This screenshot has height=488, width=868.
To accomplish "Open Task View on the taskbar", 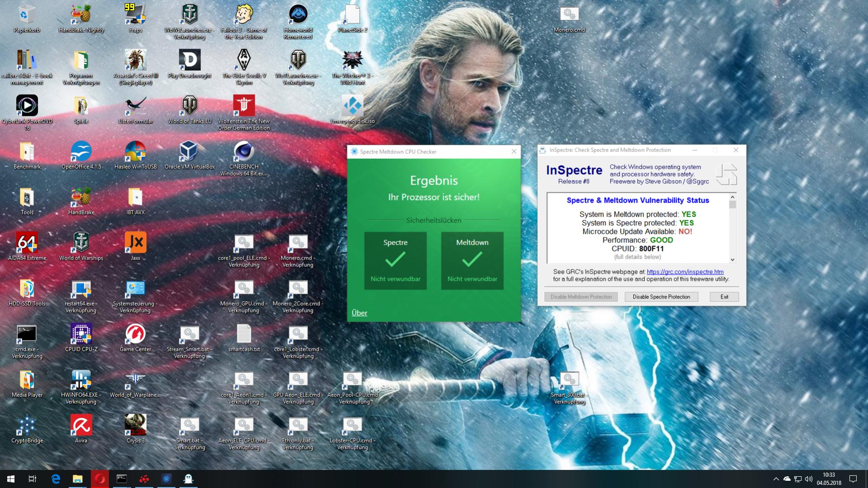I will point(33,479).
